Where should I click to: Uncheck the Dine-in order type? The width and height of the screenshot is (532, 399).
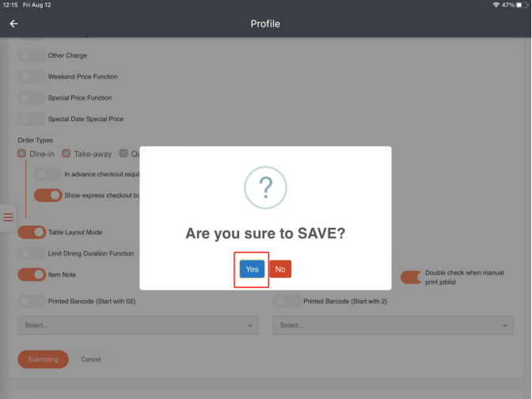click(x=22, y=154)
